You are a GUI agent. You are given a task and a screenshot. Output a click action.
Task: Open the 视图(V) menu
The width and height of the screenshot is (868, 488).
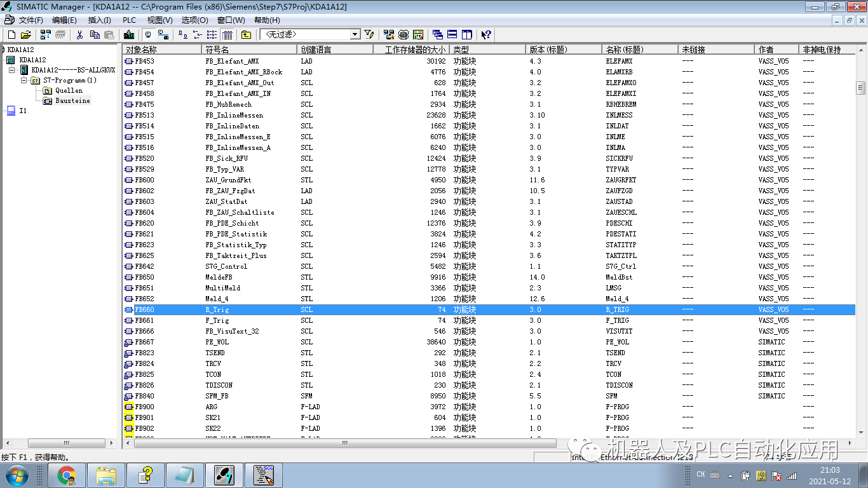click(159, 20)
